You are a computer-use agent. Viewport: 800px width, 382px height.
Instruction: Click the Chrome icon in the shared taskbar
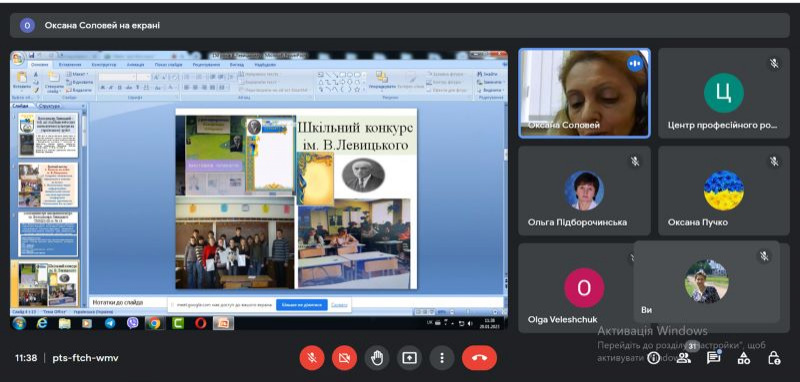[154, 323]
